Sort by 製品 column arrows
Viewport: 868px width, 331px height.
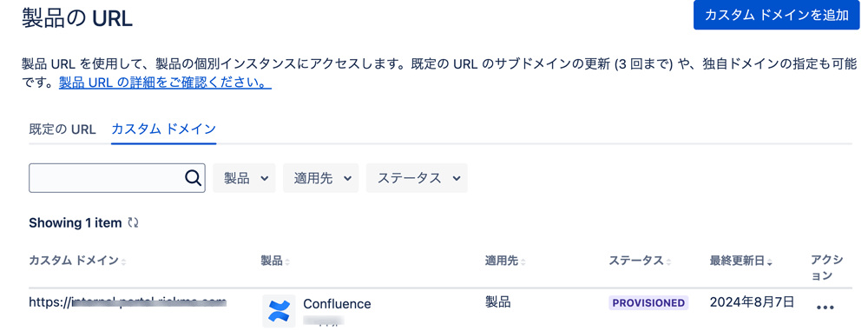[x=287, y=261]
